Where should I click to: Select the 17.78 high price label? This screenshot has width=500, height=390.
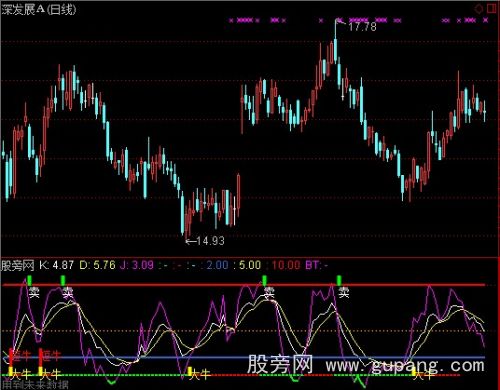pos(362,27)
